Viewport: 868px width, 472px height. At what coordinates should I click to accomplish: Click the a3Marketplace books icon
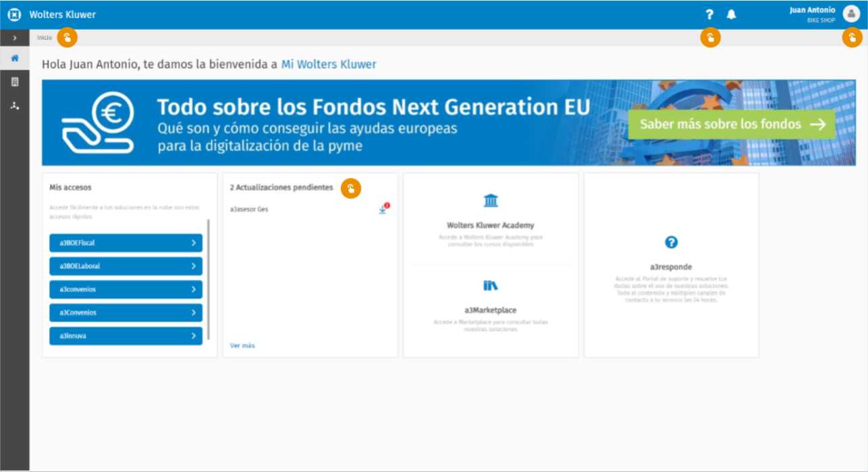tap(491, 285)
